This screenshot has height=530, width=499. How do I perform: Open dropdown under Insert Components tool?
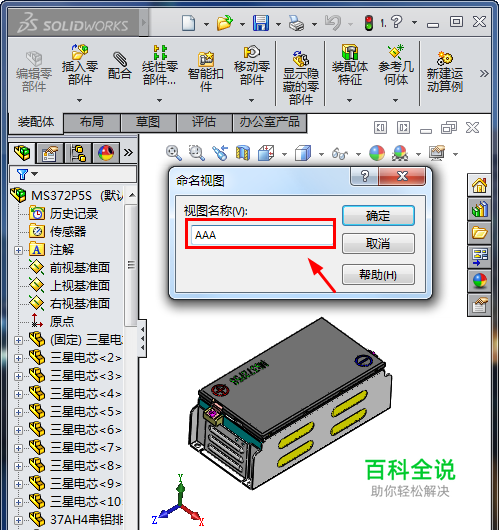tap(79, 100)
